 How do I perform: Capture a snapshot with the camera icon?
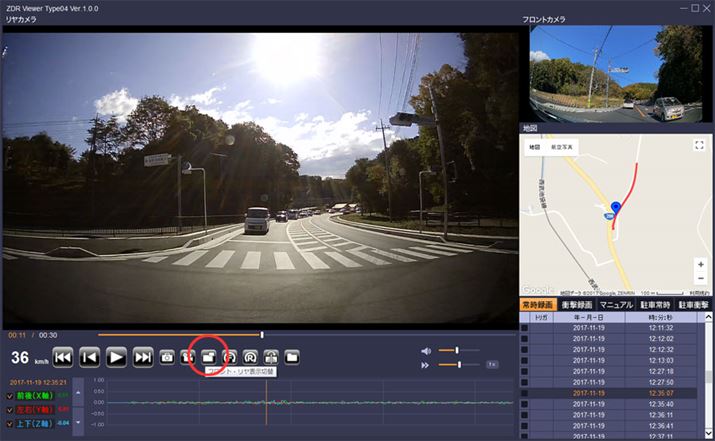pos(167,356)
